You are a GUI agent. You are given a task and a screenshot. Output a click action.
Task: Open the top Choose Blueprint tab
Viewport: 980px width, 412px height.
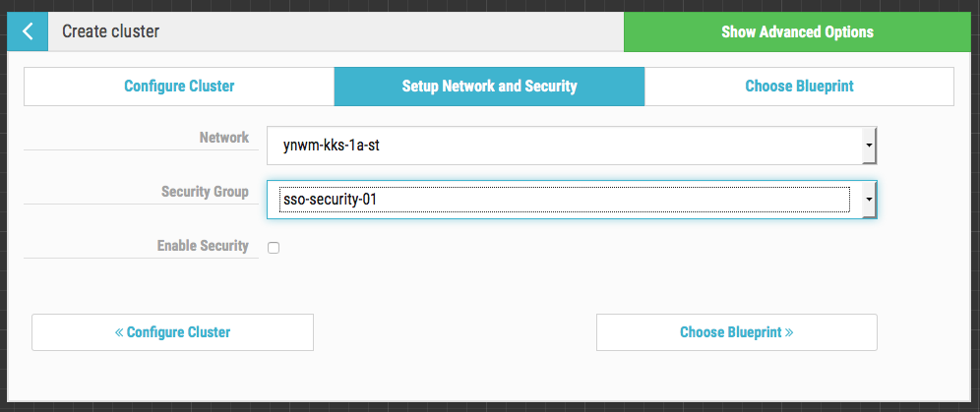pyautogui.click(x=799, y=87)
